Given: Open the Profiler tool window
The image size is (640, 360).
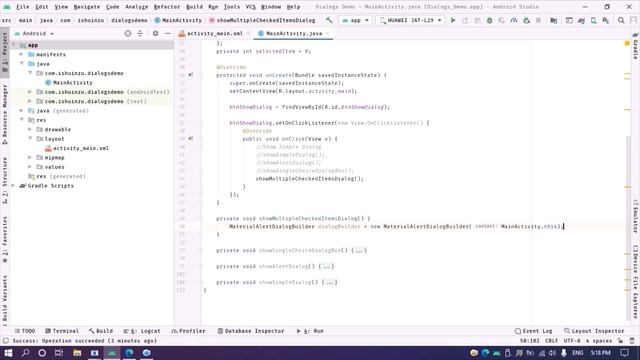Looking at the screenshot, I should [x=189, y=331].
